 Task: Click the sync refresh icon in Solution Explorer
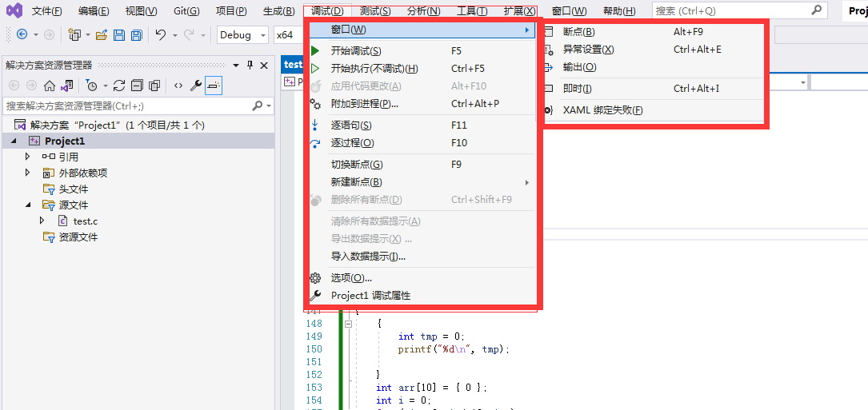(119, 86)
